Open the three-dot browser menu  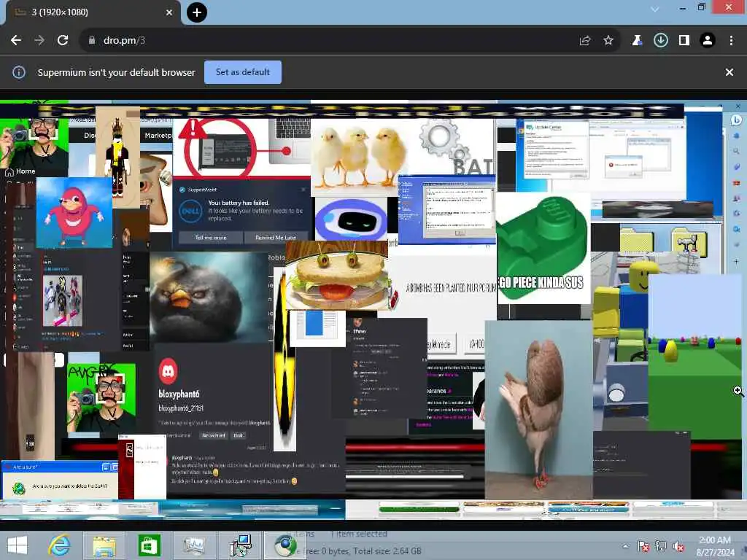pos(731,41)
